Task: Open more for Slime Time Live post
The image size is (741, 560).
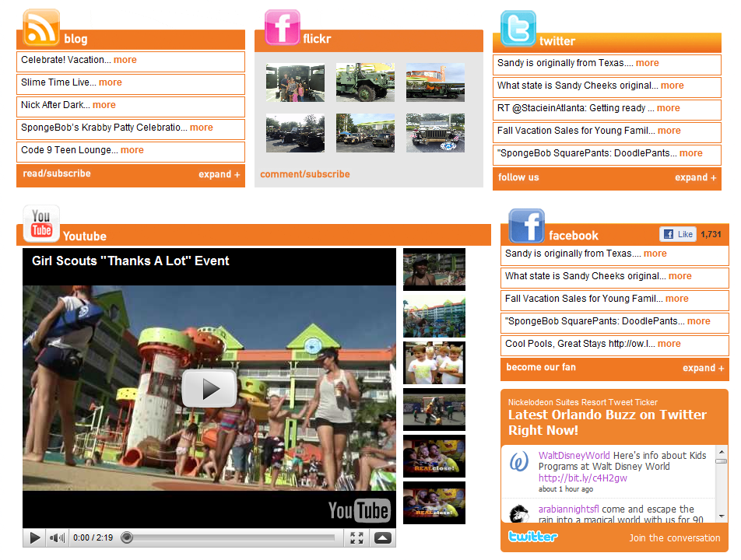Action: [110, 82]
